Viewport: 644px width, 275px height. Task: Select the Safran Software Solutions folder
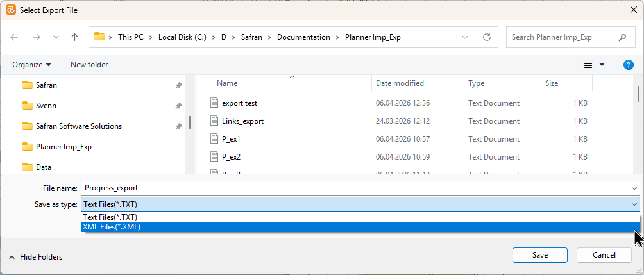point(78,126)
